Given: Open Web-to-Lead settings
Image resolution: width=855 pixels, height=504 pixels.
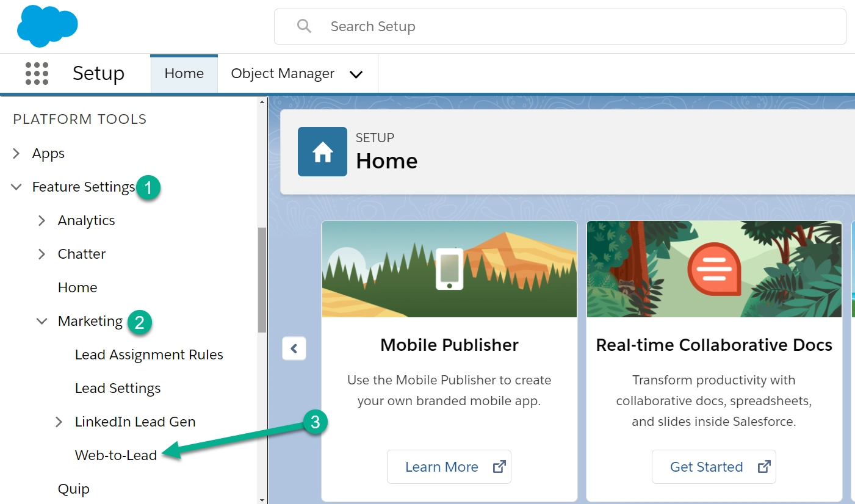Looking at the screenshot, I should pyautogui.click(x=116, y=455).
